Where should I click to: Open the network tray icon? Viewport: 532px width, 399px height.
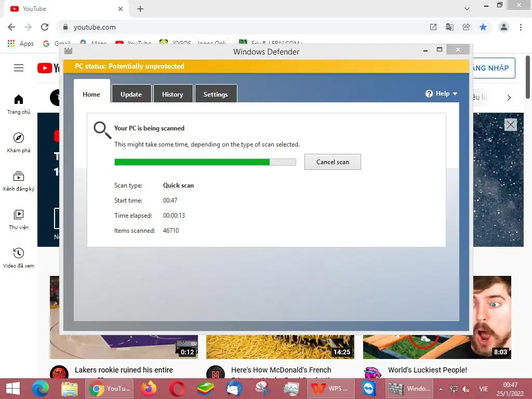(453, 389)
